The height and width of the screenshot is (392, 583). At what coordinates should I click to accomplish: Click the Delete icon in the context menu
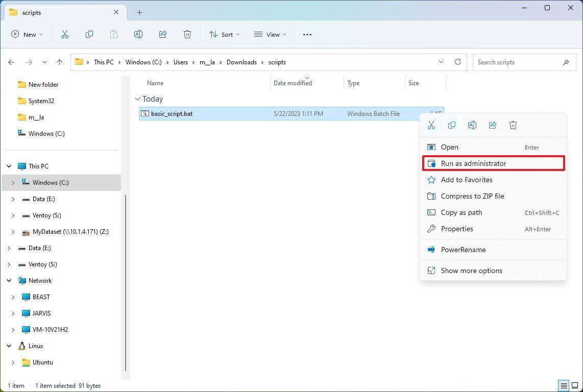pyautogui.click(x=513, y=125)
